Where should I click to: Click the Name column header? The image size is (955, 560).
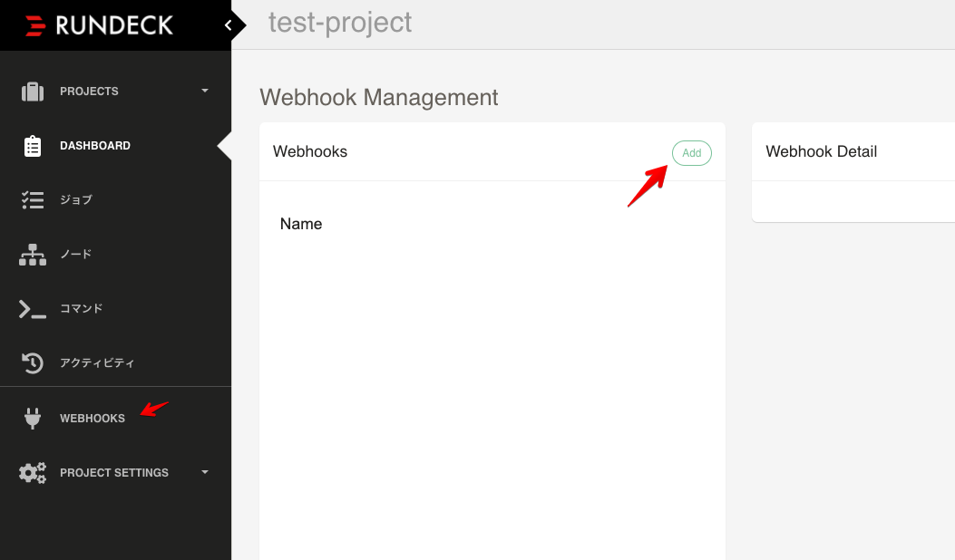pyautogui.click(x=301, y=224)
